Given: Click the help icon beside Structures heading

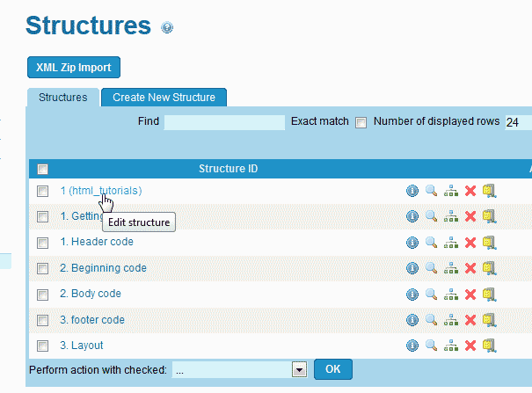Looking at the screenshot, I should tap(167, 27).
